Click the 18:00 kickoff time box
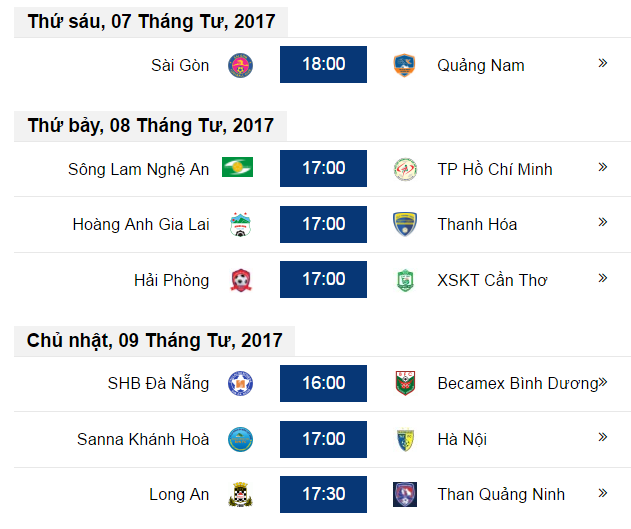The image size is (631, 529). coord(324,64)
